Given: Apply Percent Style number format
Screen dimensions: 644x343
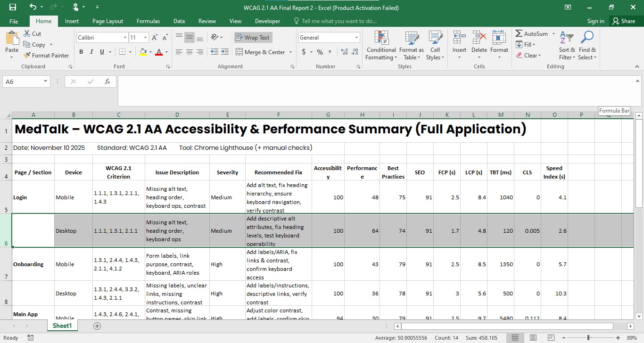Looking at the screenshot, I should pos(320,52).
